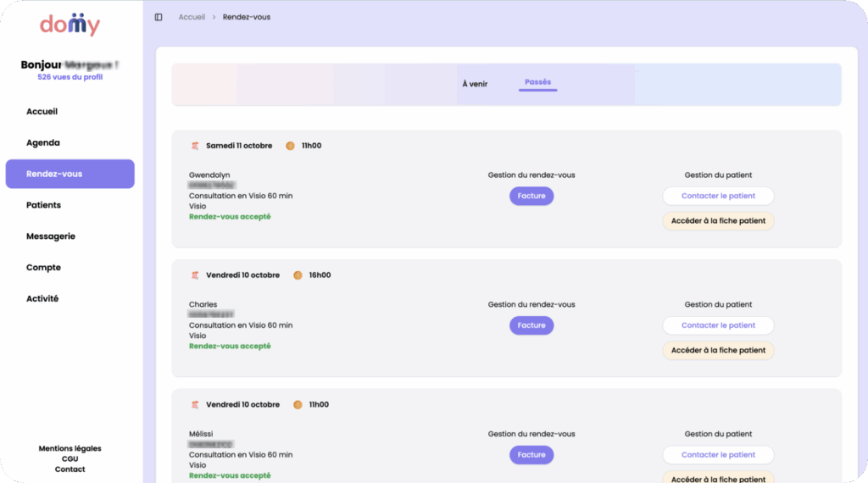868x483 pixels.
Task: Switch to the À venir tab
Action: pos(475,84)
